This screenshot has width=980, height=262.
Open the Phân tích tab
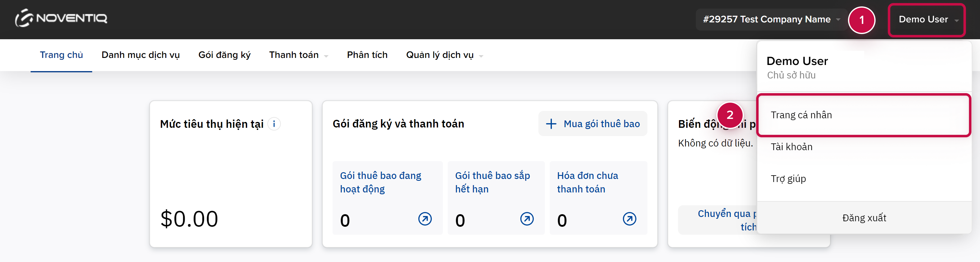(x=367, y=55)
